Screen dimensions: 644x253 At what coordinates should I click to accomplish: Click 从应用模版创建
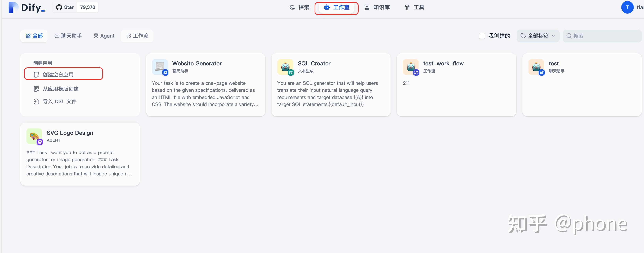coord(60,89)
